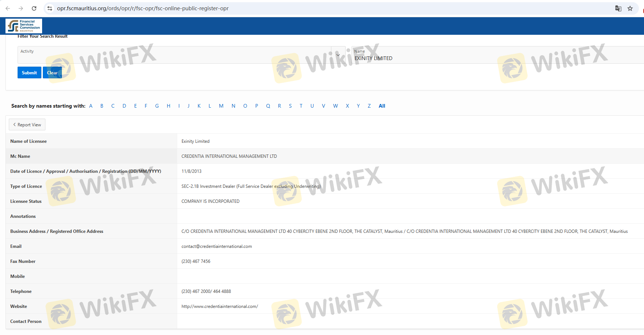Click the browser forward arrow

(21, 8)
